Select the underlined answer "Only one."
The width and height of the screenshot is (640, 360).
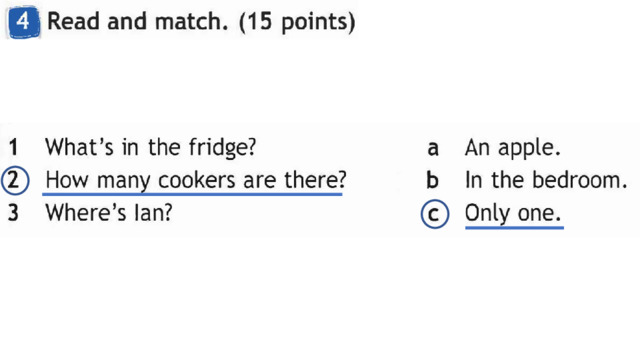click(x=513, y=213)
